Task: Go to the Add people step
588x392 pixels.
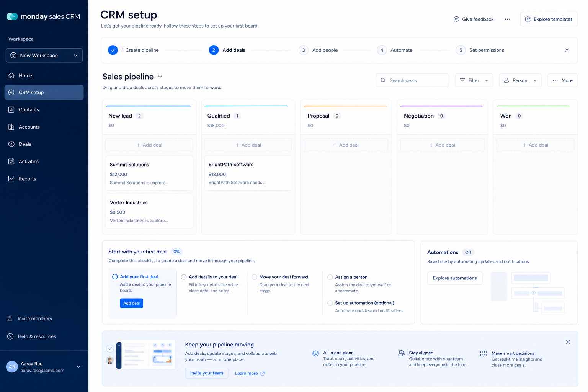Action: (x=318, y=50)
